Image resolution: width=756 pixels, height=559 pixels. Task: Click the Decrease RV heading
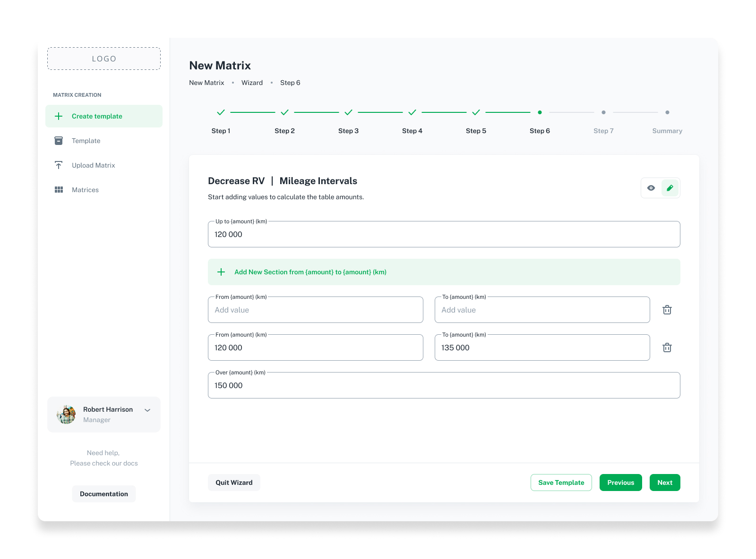point(236,181)
